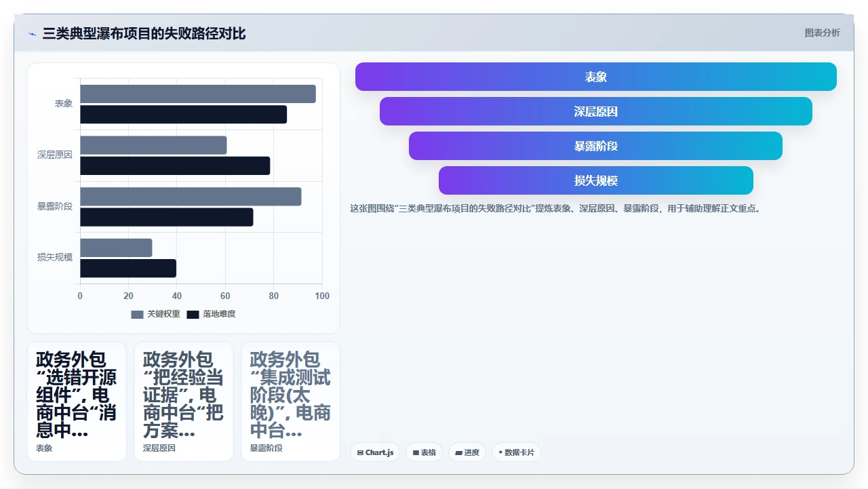Click the gray 关键权重 bar for 表象
This screenshot has height=489, width=868.
(198, 94)
